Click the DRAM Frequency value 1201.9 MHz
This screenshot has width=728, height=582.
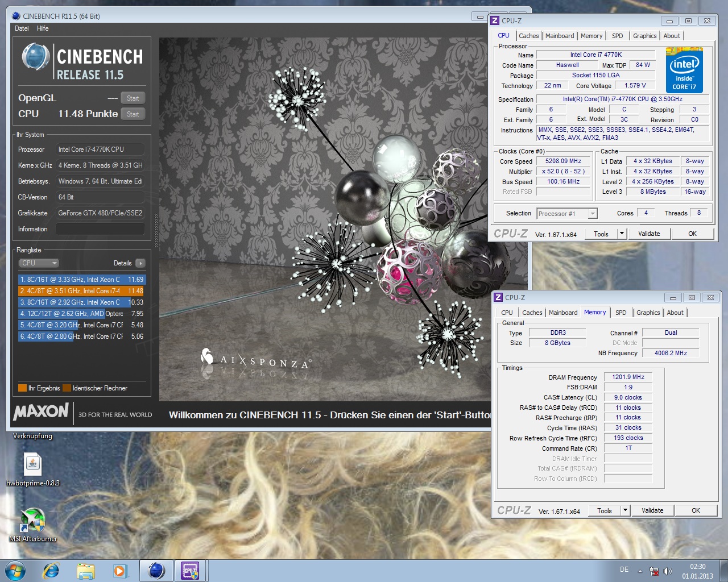pyautogui.click(x=628, y=377)
